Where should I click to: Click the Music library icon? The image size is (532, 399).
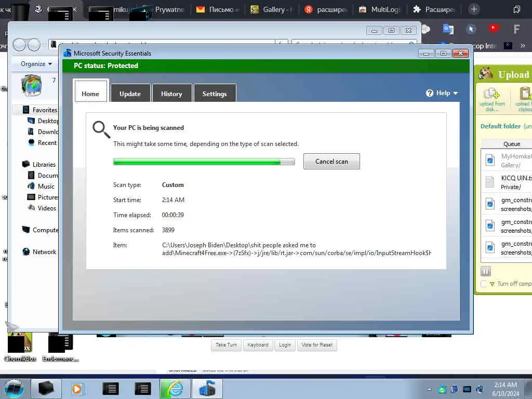[x=31, y=186]
